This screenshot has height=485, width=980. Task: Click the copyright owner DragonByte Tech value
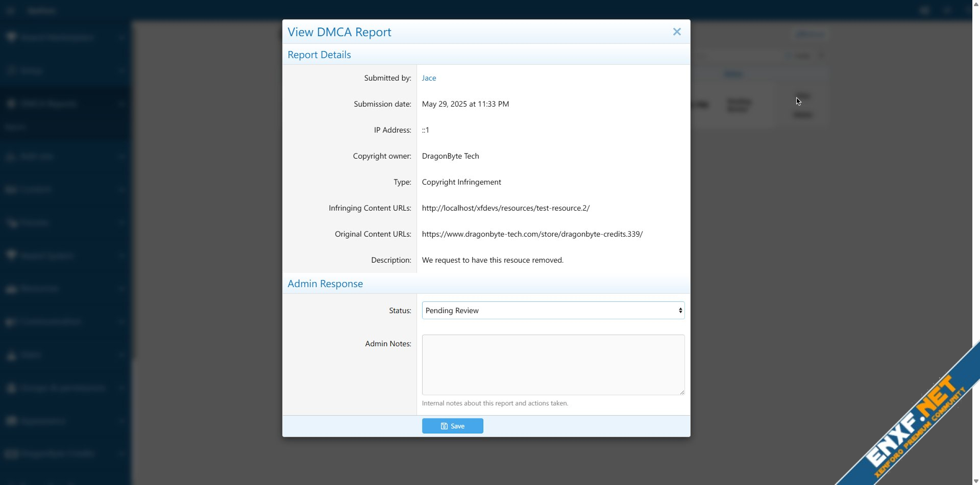450,156
